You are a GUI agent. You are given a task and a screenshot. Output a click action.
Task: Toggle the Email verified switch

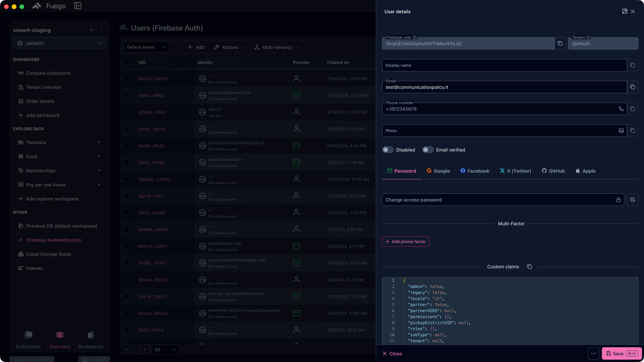[428, 150]
